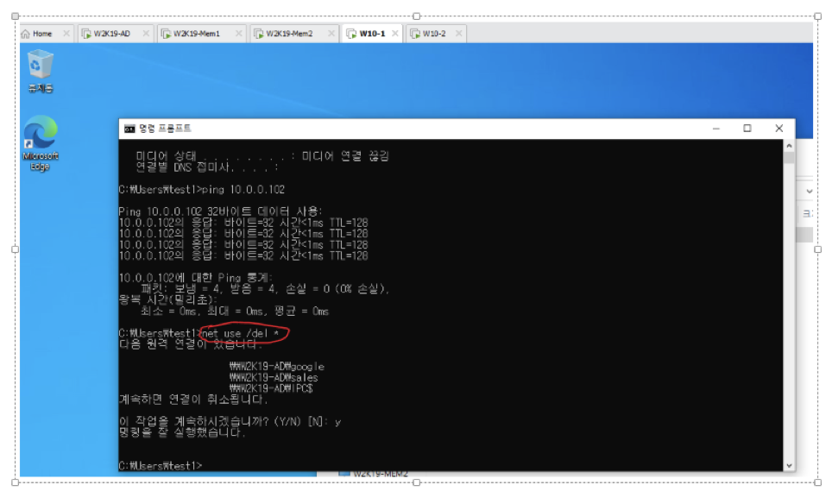Select the W10-1 tab
This screenshot has height=504, width=832.
372,34
